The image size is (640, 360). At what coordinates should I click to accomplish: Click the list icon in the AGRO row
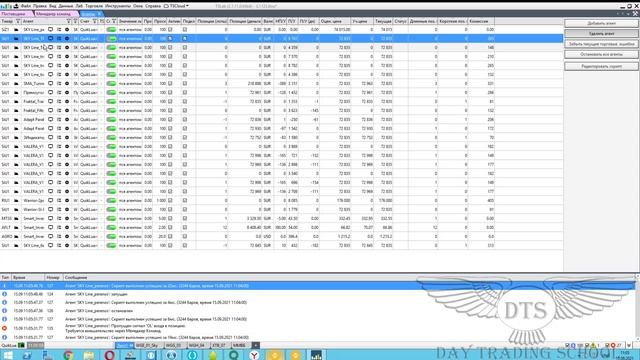tap(59, 237)
